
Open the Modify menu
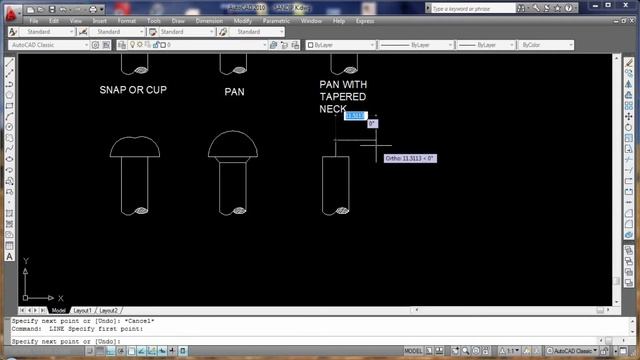point(243,21)
